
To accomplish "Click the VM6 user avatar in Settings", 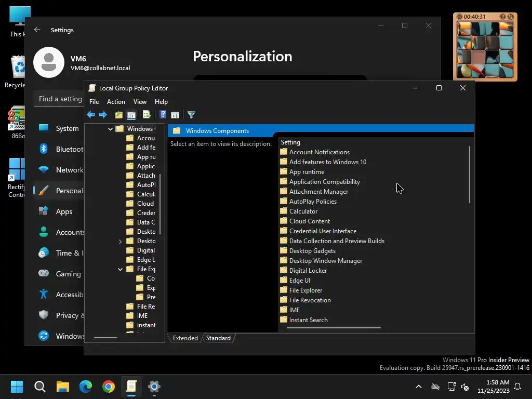I will (49, 62).
